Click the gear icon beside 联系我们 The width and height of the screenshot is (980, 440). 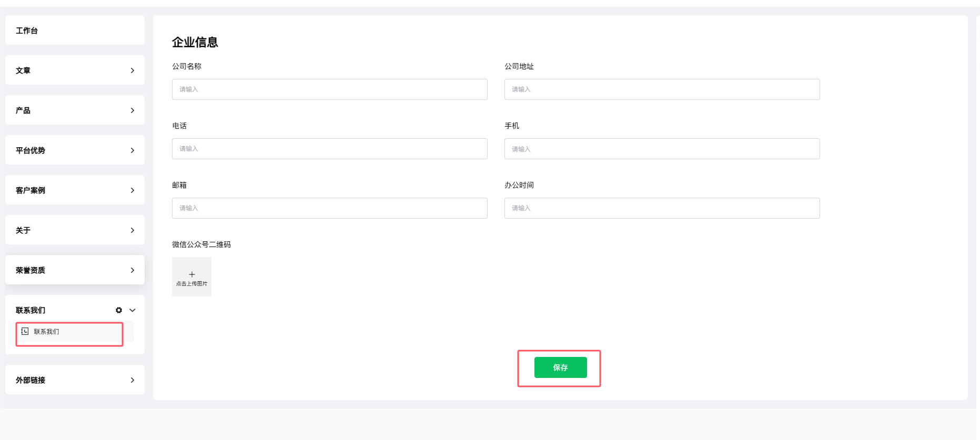click(119, 310)
